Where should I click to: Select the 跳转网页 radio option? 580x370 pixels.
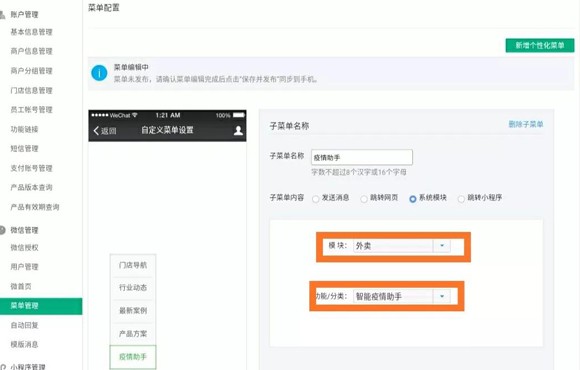click(364, 199)
